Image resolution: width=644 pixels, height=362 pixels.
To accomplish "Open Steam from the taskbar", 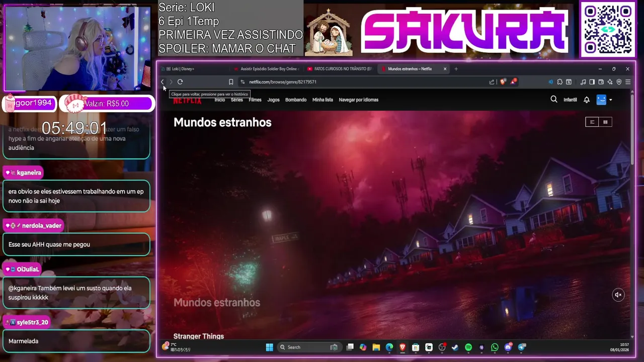I will tap(455, 347).
